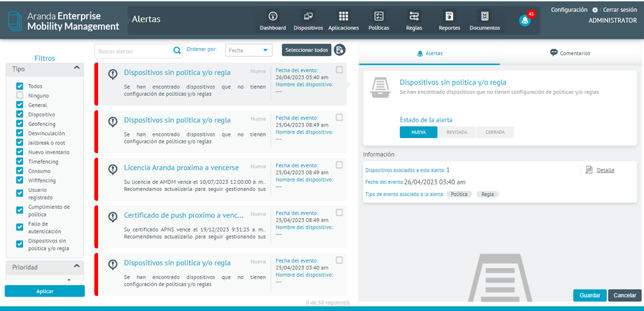Click the Buscar alertas search field
644x311 pixels.
[135, 51]
